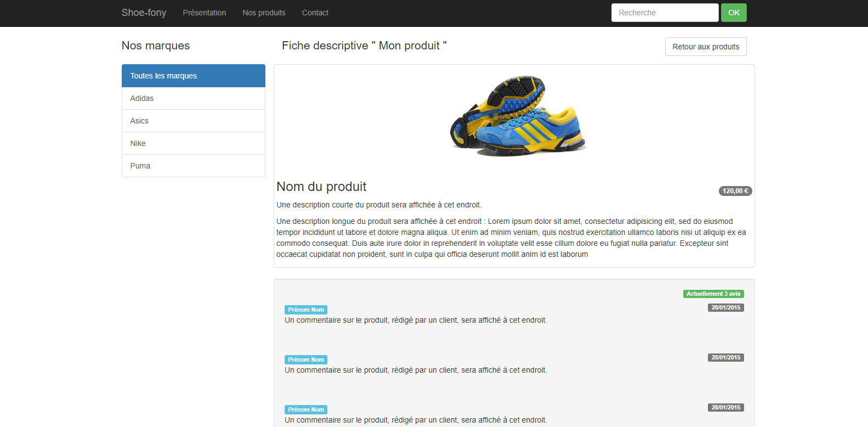This screenshot has height=427, width=868.
Task: Click the Nom du produit heading
Action: pyautogui.click(x=321, y=187)
